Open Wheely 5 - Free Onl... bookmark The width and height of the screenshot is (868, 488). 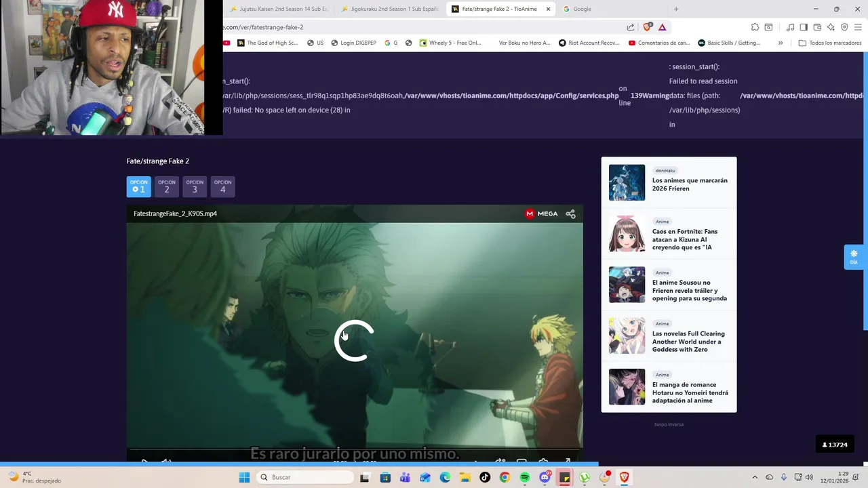click(450, 43)
